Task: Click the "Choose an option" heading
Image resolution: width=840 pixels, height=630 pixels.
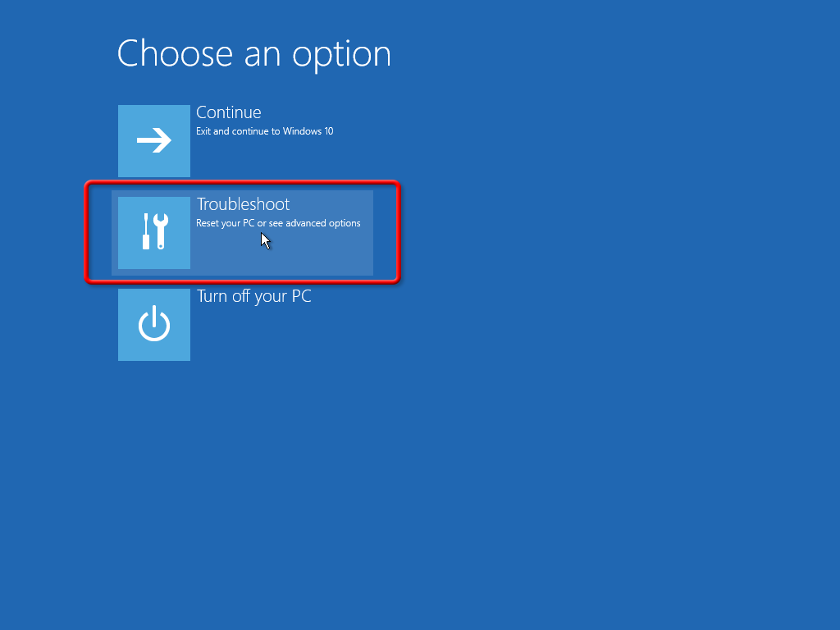Action: (254, 54)
